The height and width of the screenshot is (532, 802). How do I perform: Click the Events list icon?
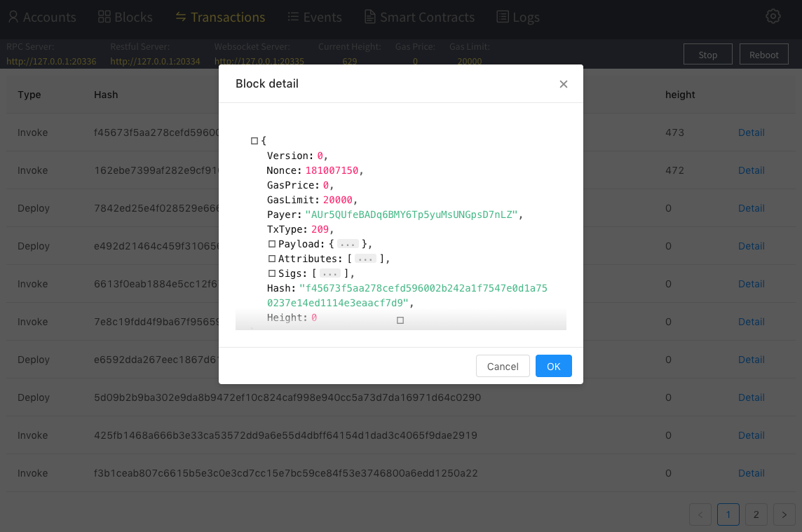point(293,17)
